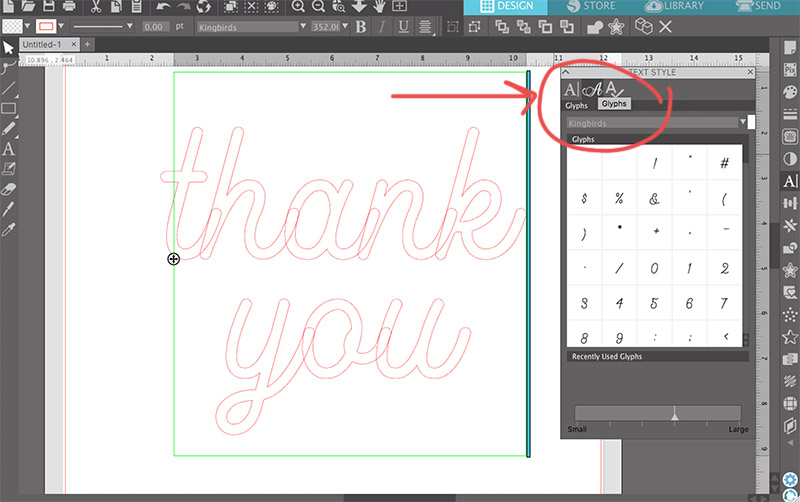The width and height of the screenshot is (800, 502).
Task: Open the Page Setup panel icon
Action: 790,48
